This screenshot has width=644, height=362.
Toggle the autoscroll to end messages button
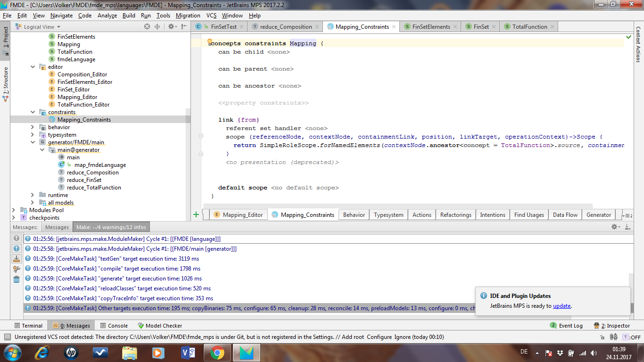[17, 259]
